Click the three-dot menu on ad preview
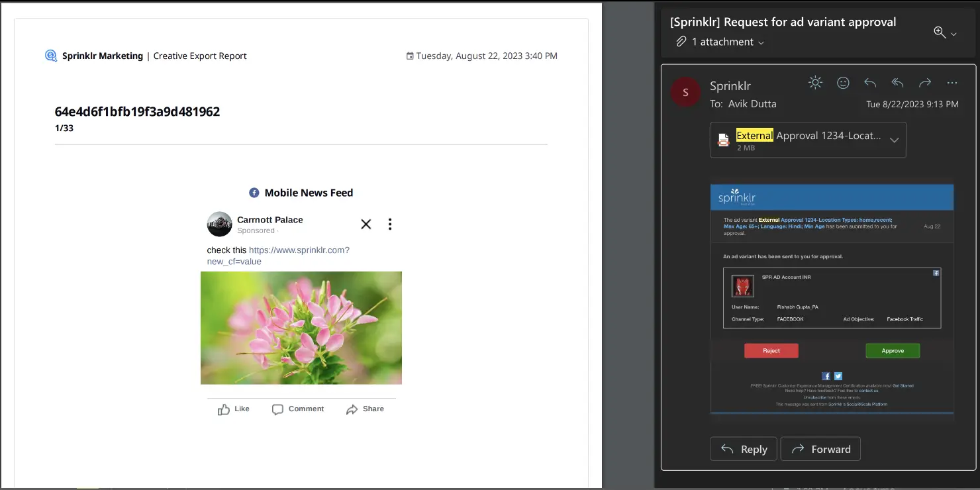This screenshot has height=490, width=980. tap(390, 224)
